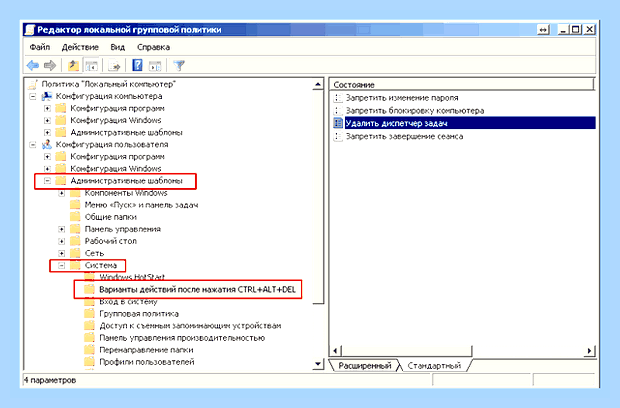Select Профили пользователей folder

(x=147, y=362)
